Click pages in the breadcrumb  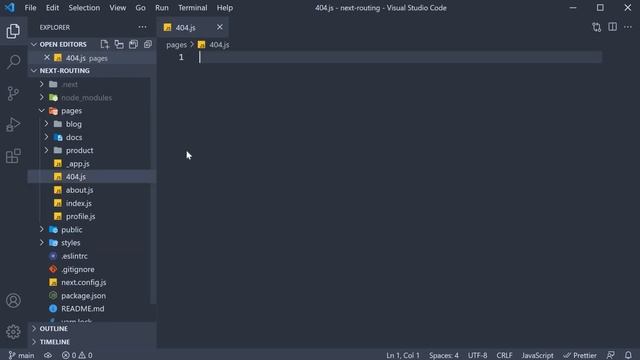(176, 44)
